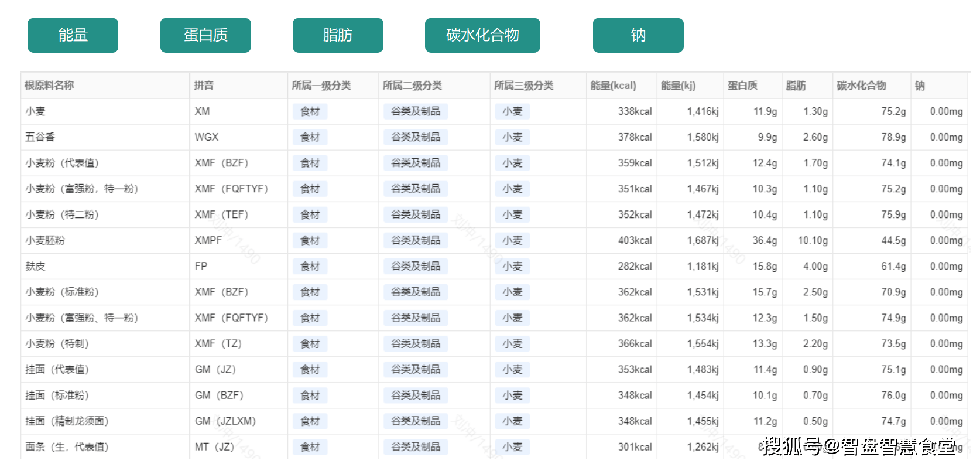Click the 76.0g carbohydrate value
This screenshot has width=980, height=467.
(x=893, y=395)
